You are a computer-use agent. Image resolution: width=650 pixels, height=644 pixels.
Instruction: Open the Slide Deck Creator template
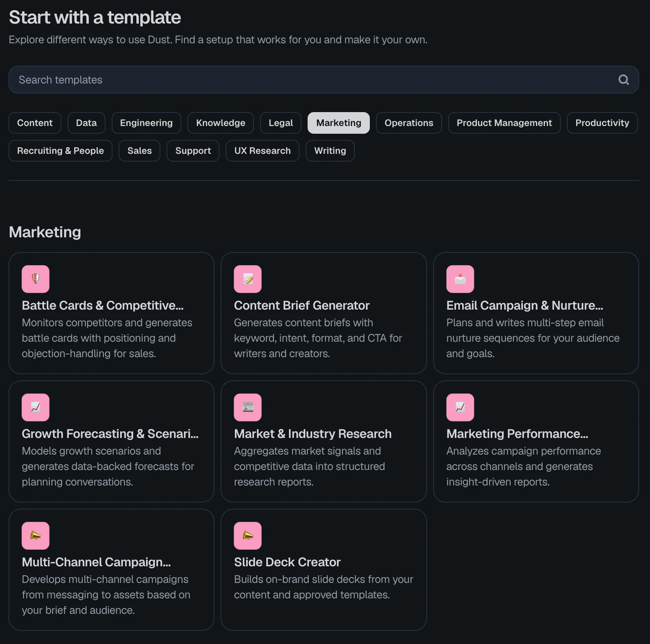(x=323, y=568)
